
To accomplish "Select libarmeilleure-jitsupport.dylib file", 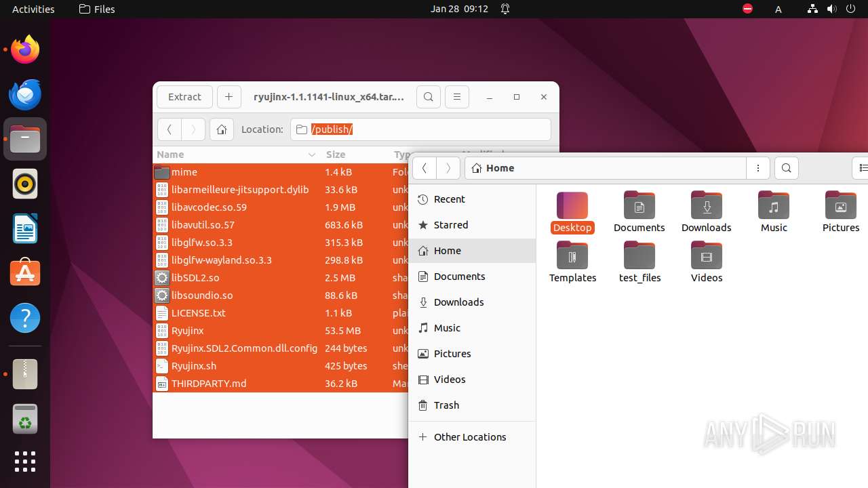I will [281, 190].
